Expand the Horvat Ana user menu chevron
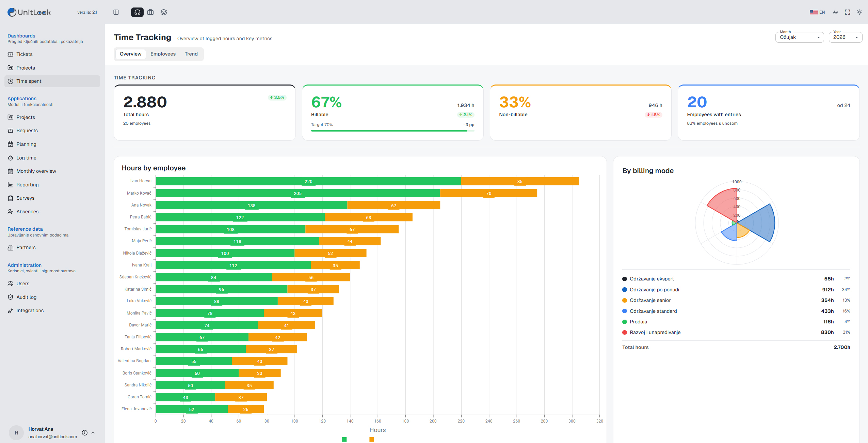Screen dimensions: 868x443 93,433
